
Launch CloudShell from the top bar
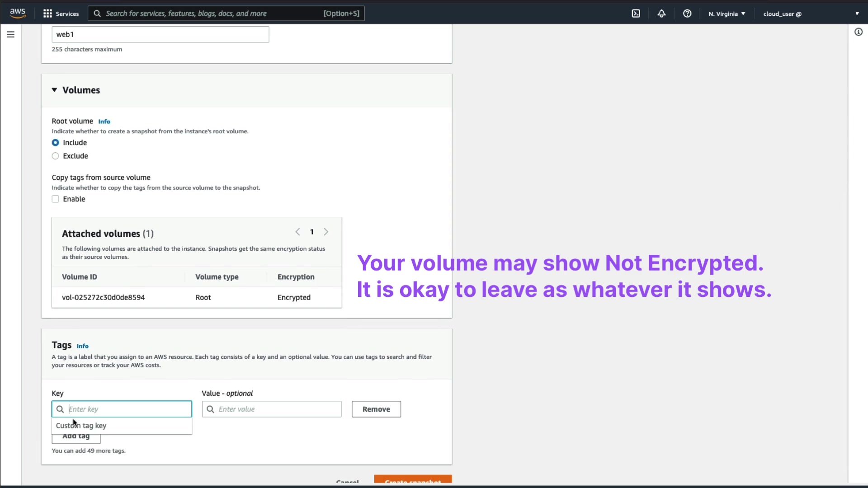636,14
